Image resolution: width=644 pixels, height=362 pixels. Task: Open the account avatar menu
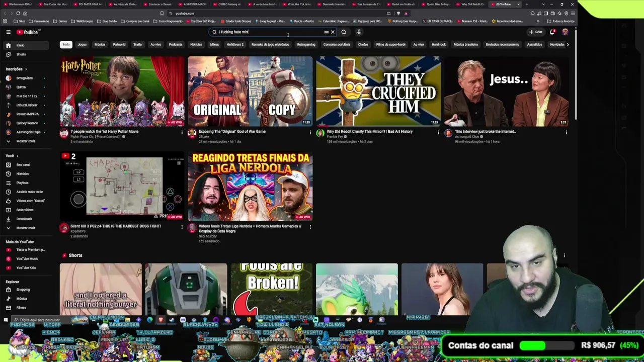click(565, 32)
